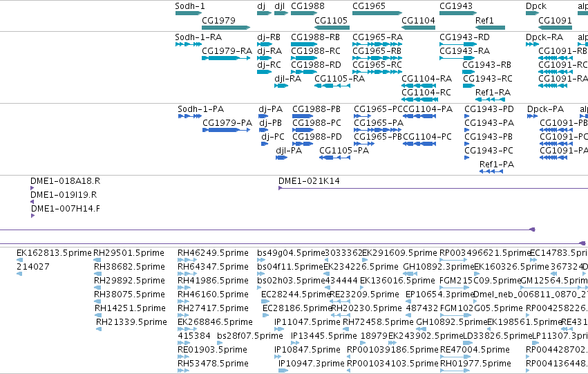Select the 214027 EST label
The image size is (588, 374).
[x=32, y=267]
